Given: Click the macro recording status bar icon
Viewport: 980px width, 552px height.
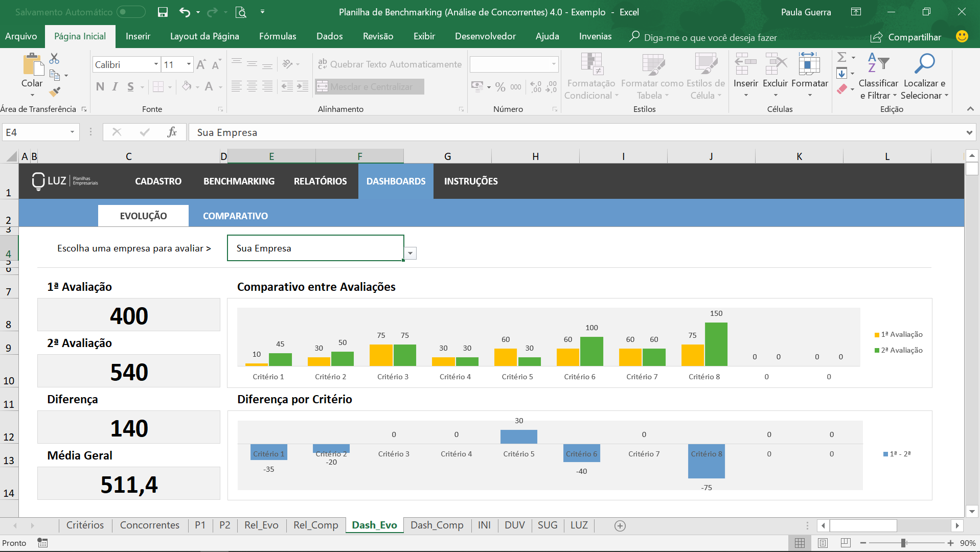Looking at the screenshot, I should click(x=42, y=543).
